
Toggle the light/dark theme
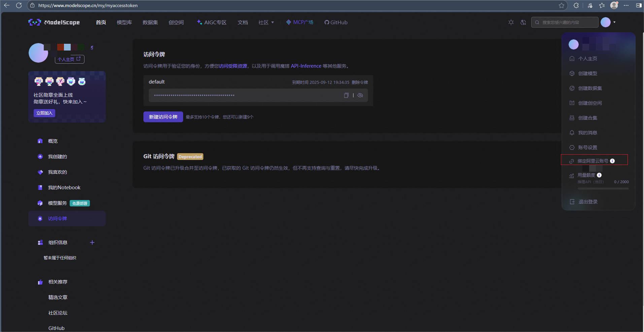(510, 22)
